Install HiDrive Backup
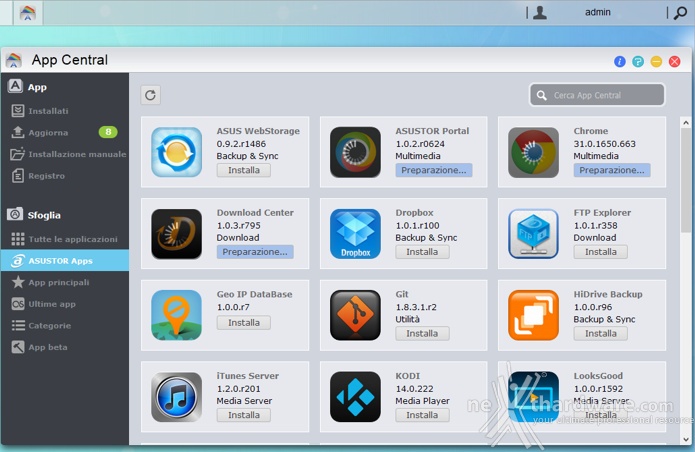 click(601, 333)
